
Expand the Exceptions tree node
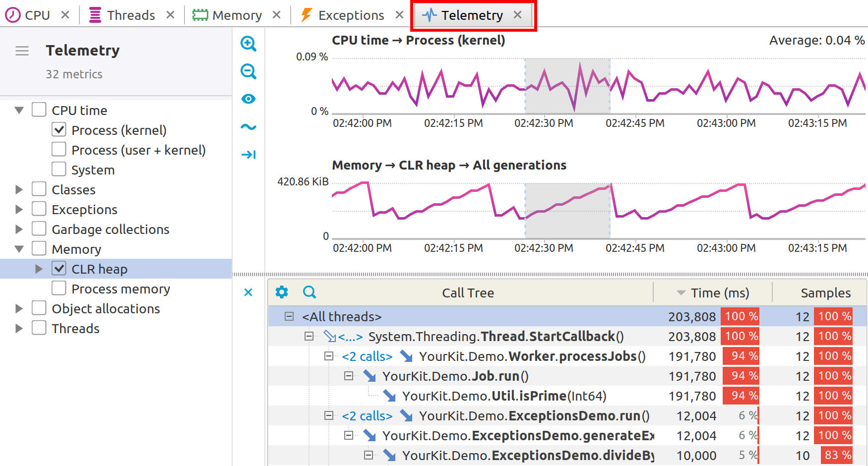point(19,209)
